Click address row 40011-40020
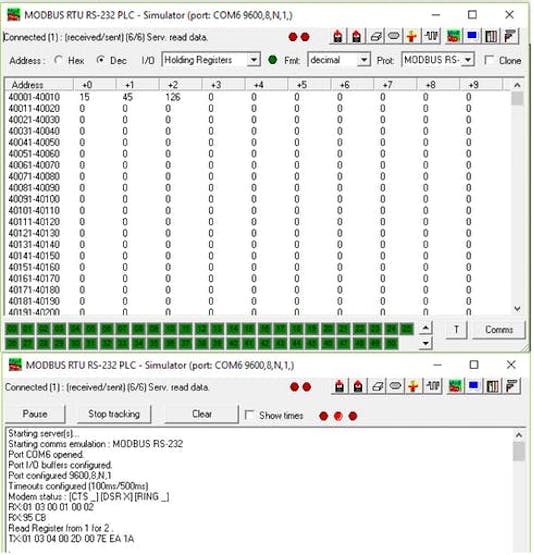The height and width of the screenshot is (555, 534). pyautogui.click(x=34, y=108)
